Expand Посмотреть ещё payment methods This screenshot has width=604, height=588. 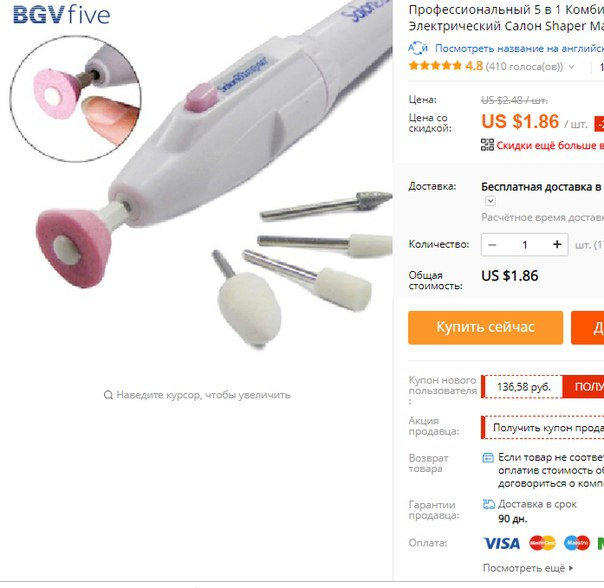click(x=527, y=568)
